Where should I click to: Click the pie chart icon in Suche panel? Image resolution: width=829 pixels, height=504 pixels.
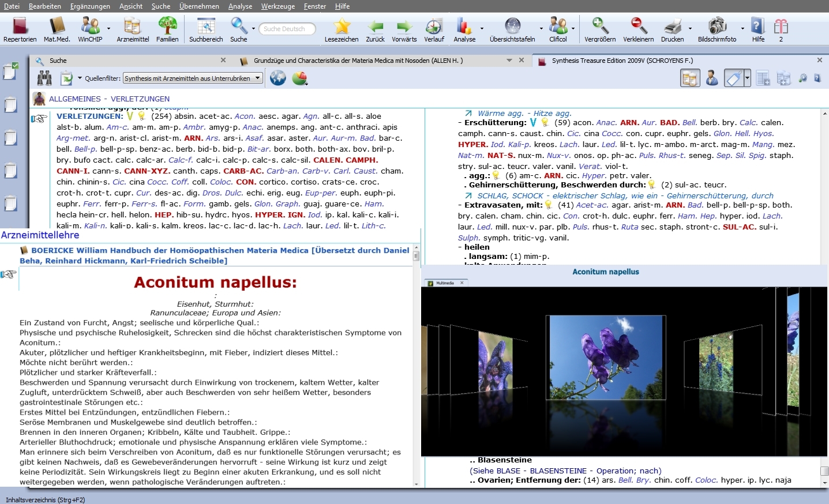[299, 78]
